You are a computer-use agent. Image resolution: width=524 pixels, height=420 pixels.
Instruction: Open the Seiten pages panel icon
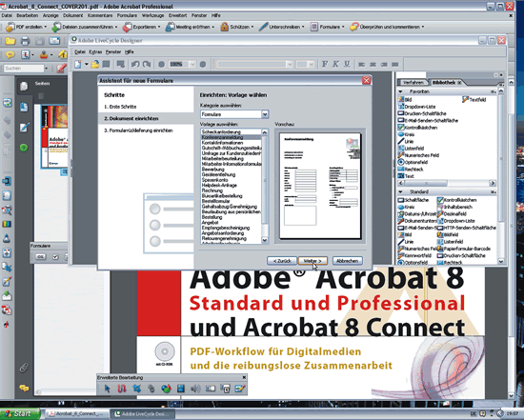24,87
